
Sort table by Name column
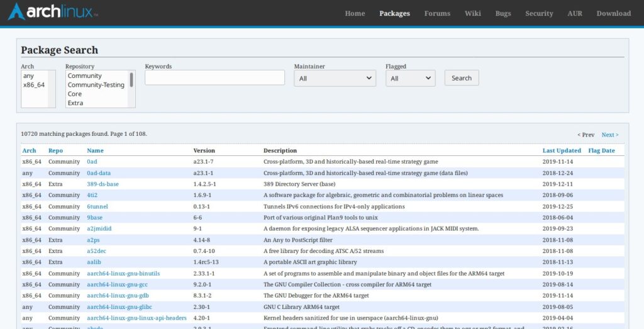[x=96, y=151]
